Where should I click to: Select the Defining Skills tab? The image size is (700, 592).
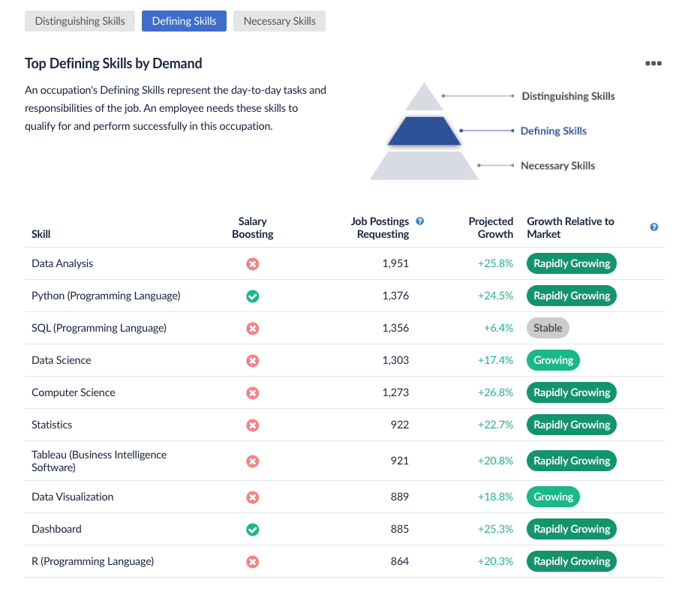(184, 21)
